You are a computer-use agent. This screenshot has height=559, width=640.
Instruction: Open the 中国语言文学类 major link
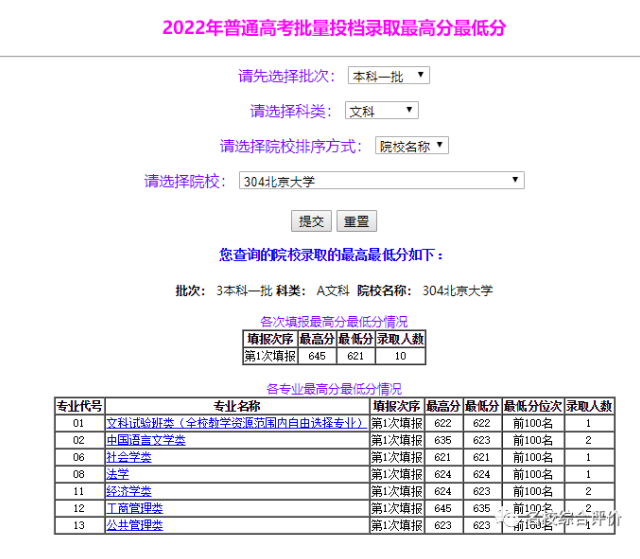point(146,440)
